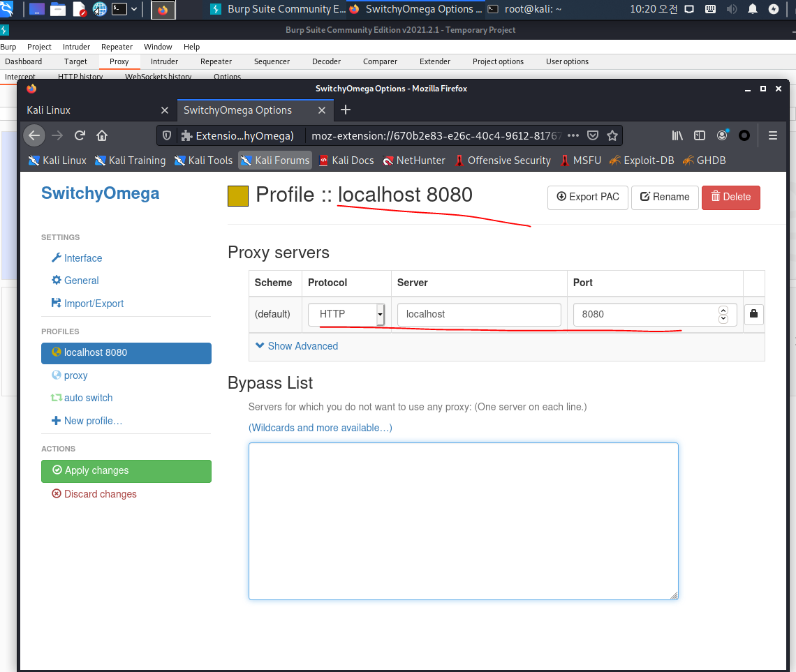Click the Server input field localhost
The width and height of the screenshot is (796, 672).
479,314
